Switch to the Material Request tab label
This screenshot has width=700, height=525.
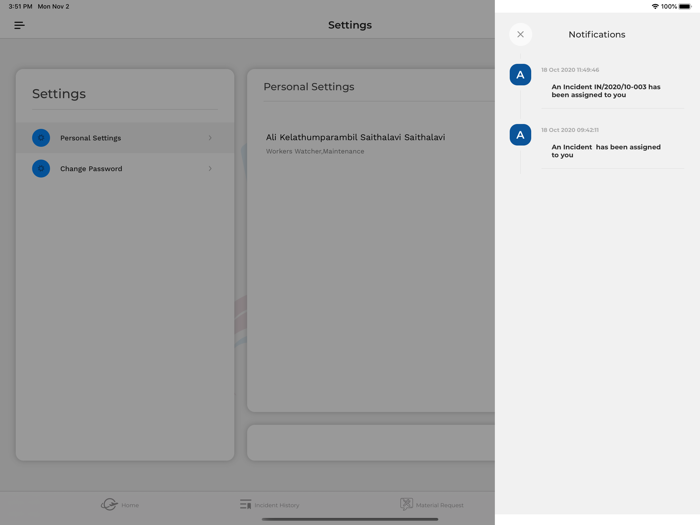[x=440, y=506]
